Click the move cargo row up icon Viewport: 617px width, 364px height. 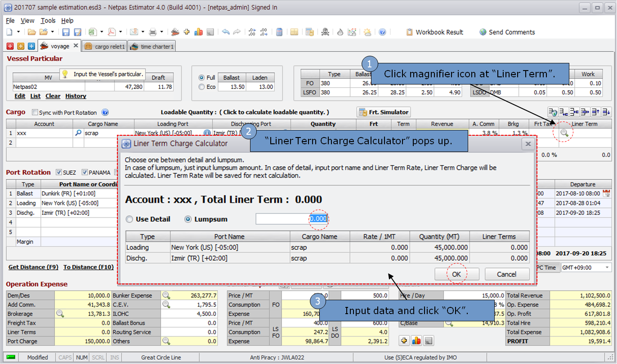[595, 112]
